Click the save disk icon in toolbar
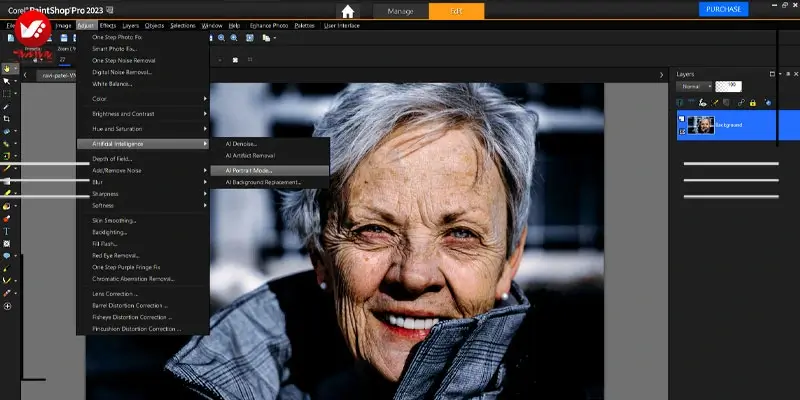Viewport: 800px width, 400px height. pyautogui.click(x=64, y=38)
